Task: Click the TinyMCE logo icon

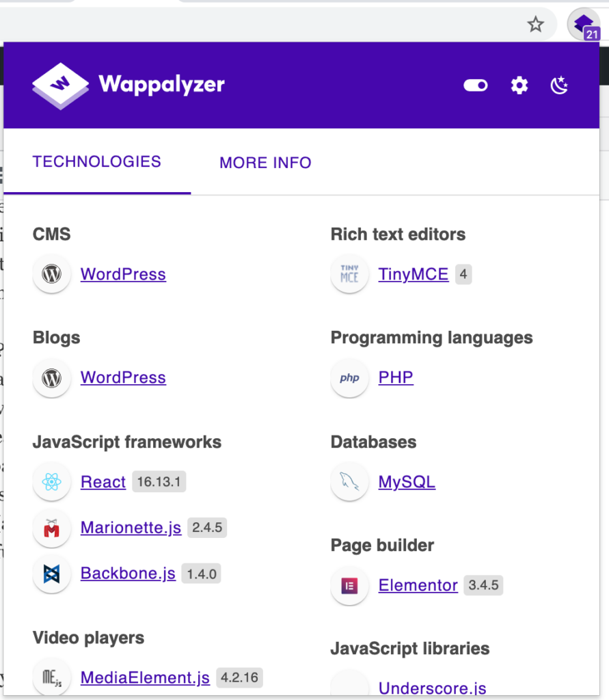Action: 349,274
